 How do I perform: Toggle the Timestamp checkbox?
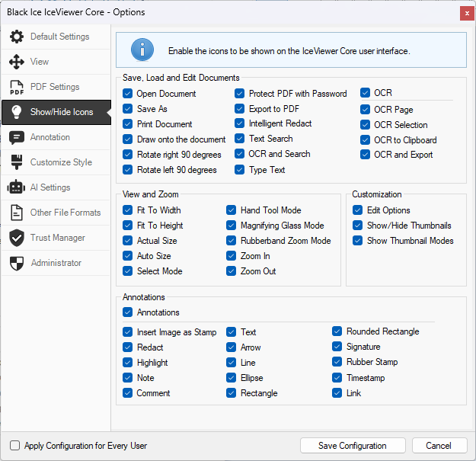coord(337,378)
